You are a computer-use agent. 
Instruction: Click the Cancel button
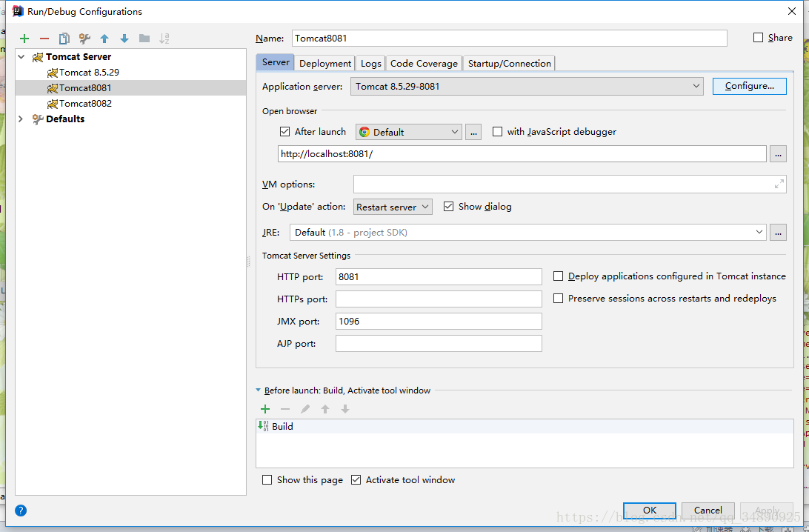708,511
